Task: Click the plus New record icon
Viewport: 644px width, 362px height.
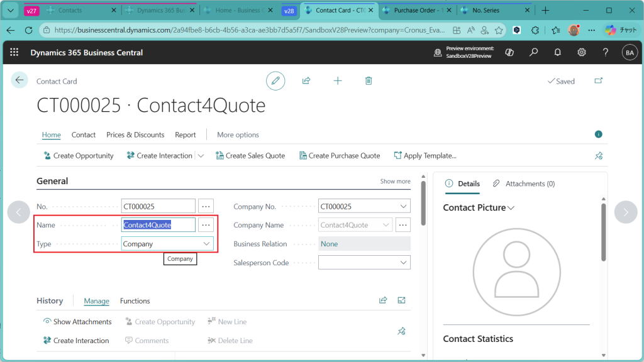Action: tap(338, 81)
